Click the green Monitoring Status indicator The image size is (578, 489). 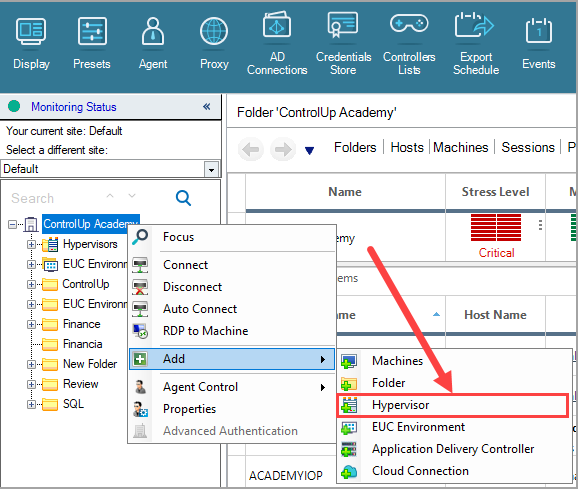[14, 106]
